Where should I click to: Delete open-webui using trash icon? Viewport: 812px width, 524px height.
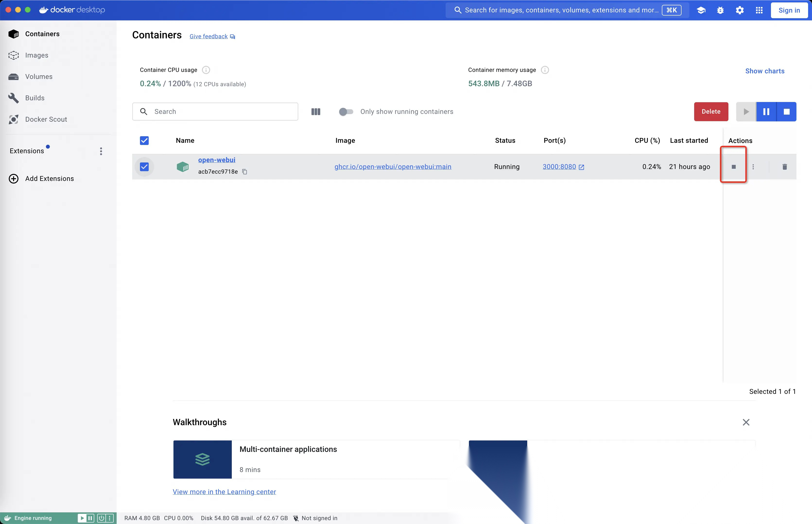point(784,167)
